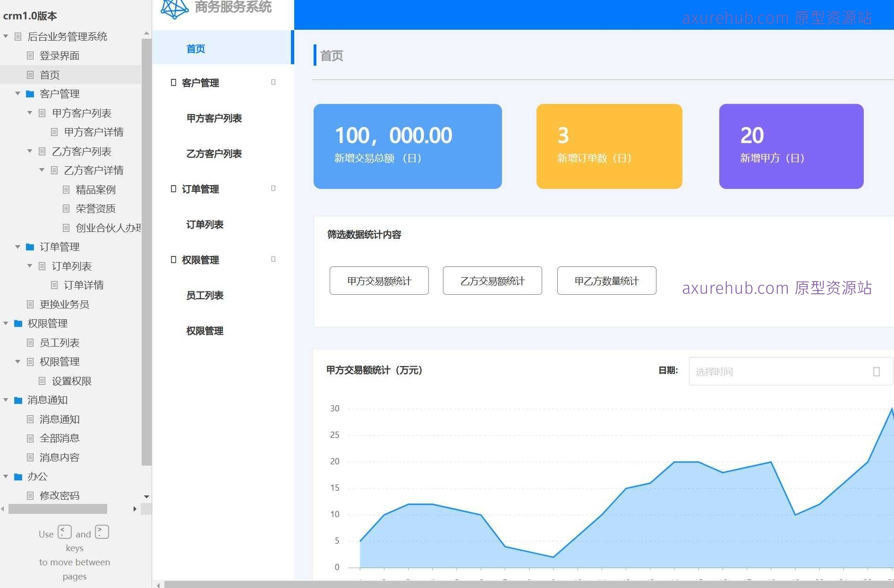
Task: Click the right arrow key icon in the navigation hint
Action: (102, 532)
